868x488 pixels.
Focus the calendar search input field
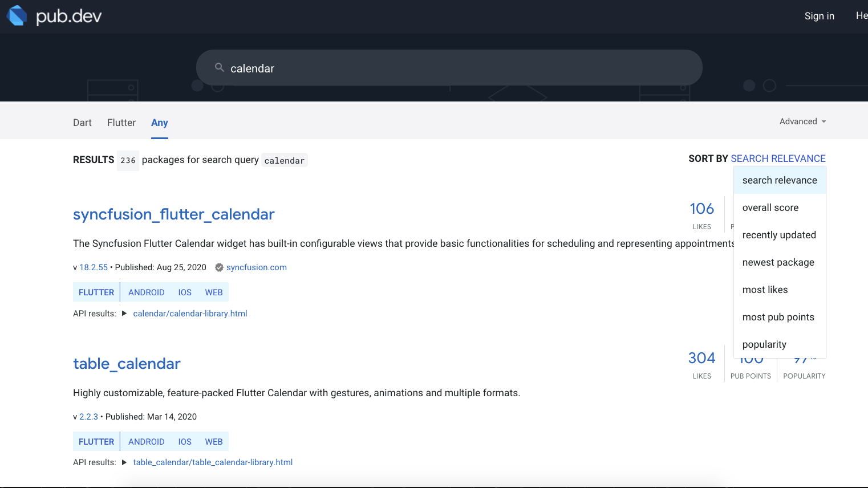pyautogui.click(x=449, y=68)
